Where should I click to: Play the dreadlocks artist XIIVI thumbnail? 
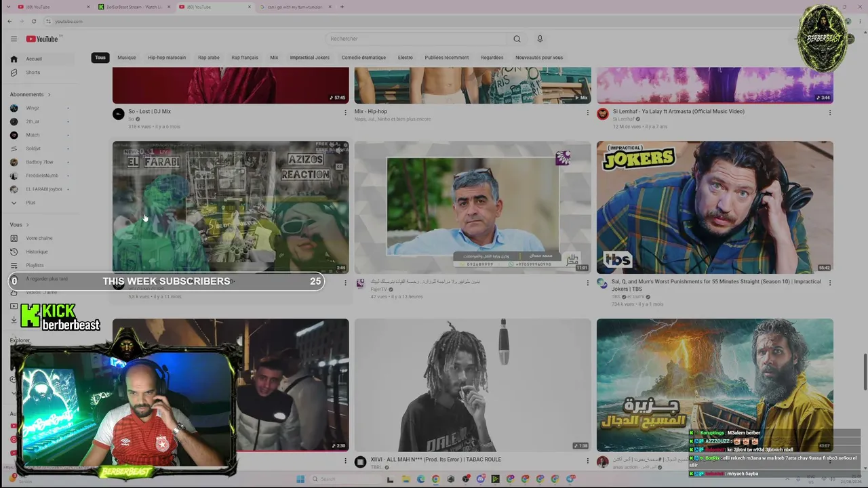473,385
